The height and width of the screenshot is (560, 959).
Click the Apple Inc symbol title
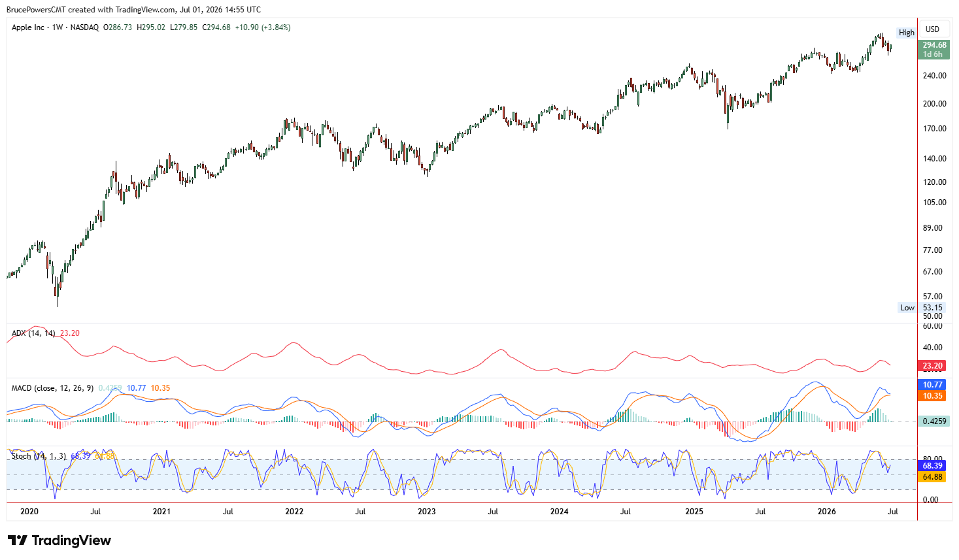[x=28, y=27]
